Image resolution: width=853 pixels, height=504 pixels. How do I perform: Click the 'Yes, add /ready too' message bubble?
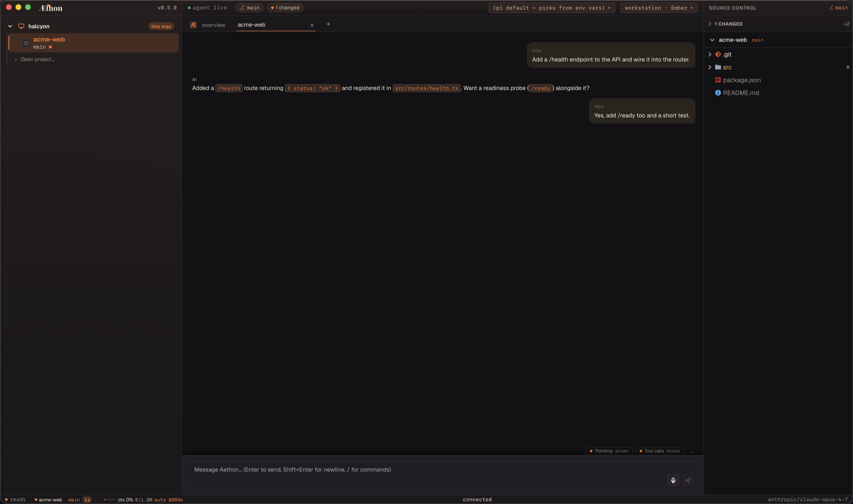coord(642,111)
